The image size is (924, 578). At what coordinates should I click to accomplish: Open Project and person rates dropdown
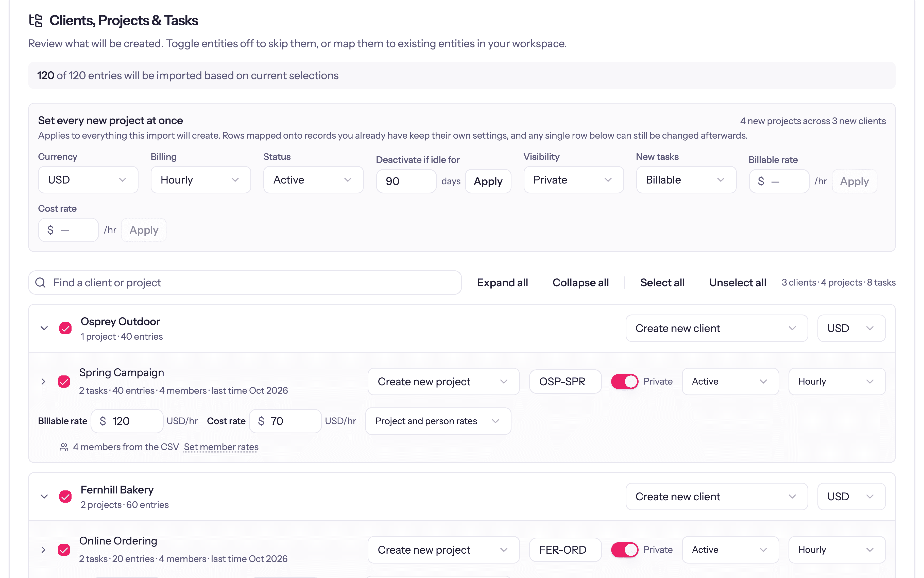coord(438,421)
